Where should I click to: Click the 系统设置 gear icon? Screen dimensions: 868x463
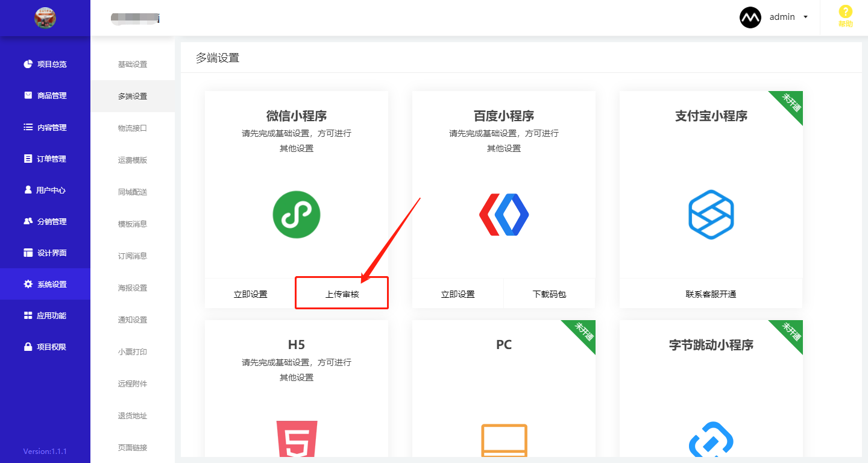pos(28,284)
